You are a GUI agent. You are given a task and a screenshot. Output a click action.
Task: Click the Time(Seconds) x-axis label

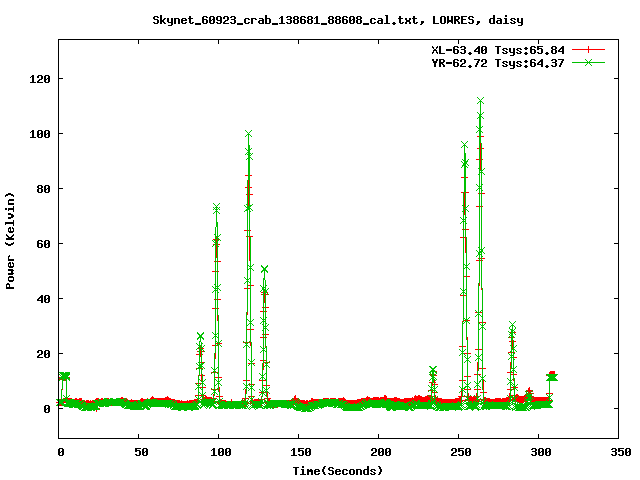tap(338, 471)
